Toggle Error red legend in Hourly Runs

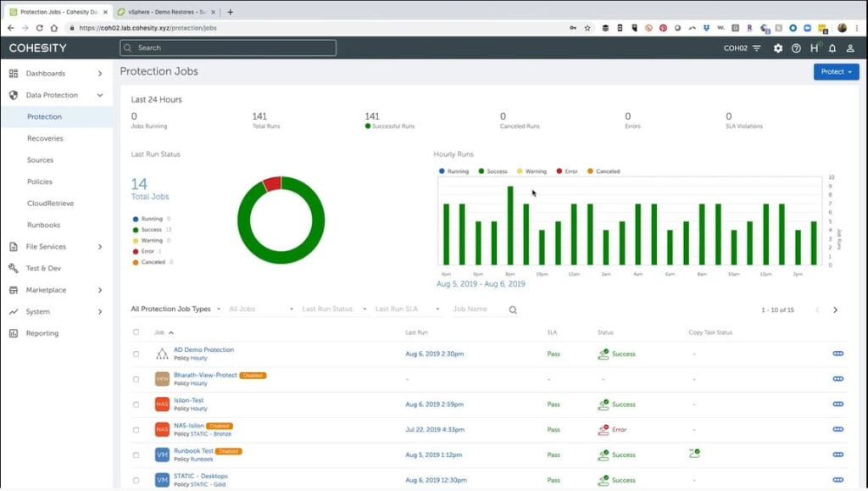(567, 171)
